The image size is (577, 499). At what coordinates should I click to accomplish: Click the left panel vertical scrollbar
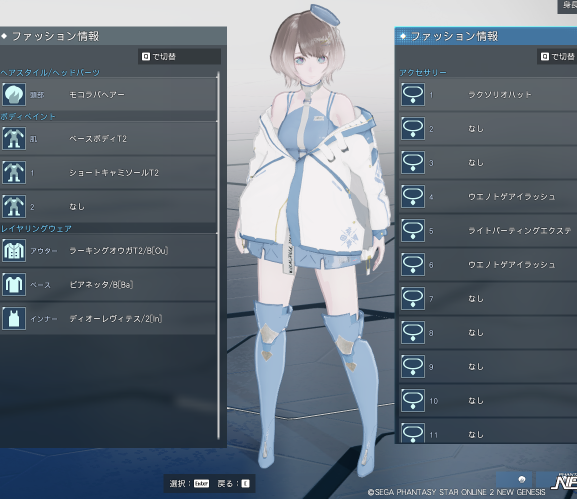(x=218, y=256)
